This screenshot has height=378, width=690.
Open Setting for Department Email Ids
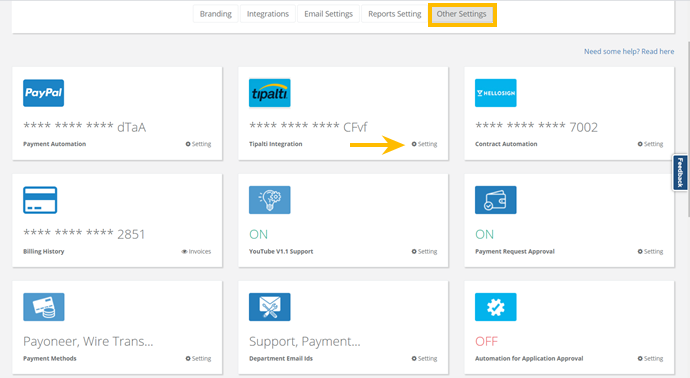424,358
